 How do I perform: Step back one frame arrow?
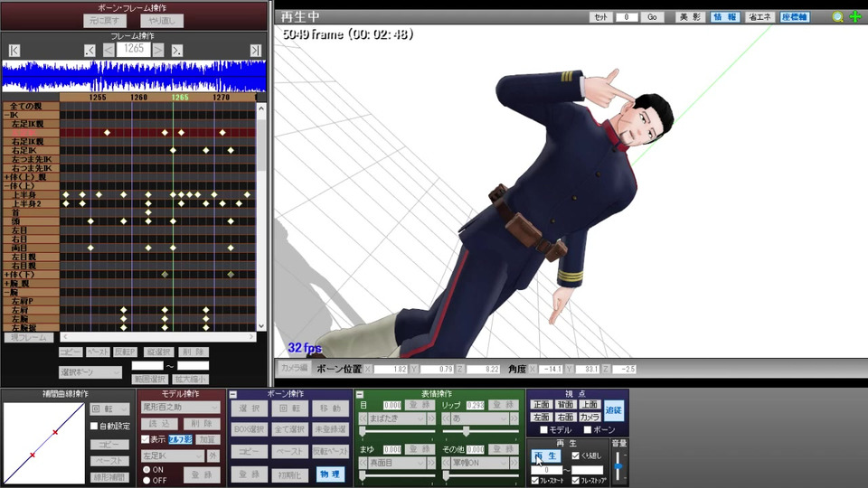pos(108,51)
